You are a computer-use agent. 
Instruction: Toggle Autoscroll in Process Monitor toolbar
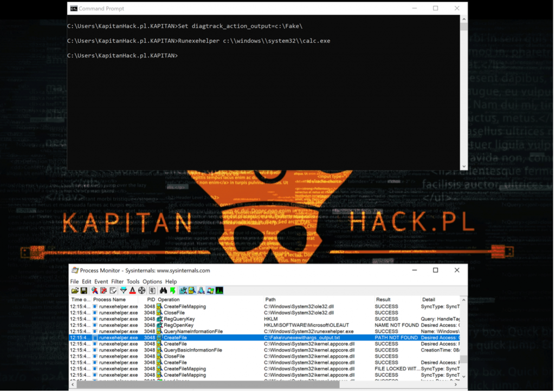pyautogui.click(x=104, y=291)
